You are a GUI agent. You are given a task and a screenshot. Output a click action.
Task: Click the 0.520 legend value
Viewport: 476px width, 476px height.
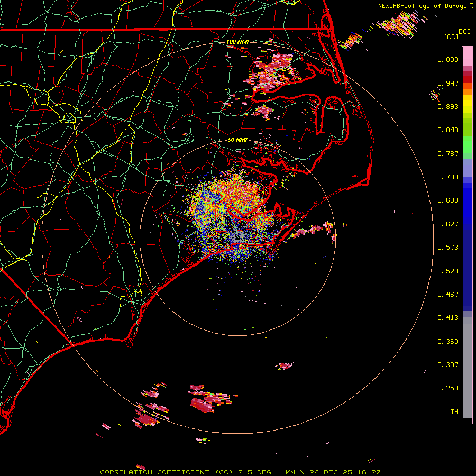pyautogui.click(x=448, y=271)
